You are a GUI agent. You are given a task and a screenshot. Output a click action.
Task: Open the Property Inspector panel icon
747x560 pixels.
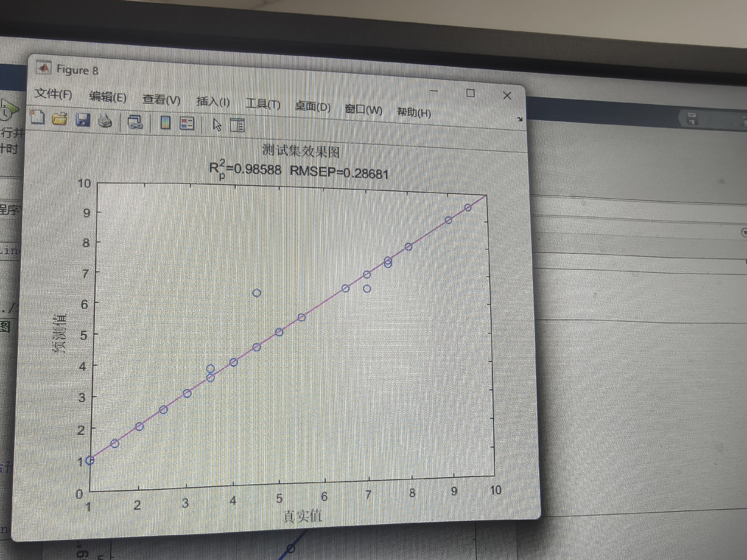click(237, 126)
